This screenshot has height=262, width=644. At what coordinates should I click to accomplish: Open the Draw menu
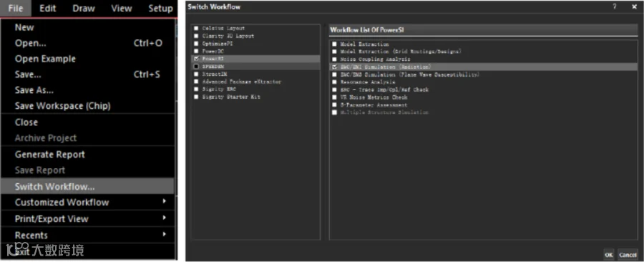[84, 8]
